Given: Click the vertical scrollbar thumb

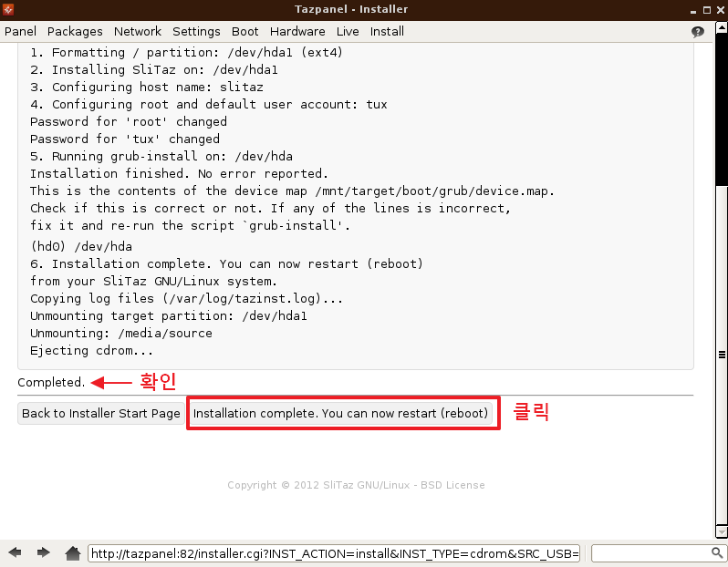Looking at the screenshot, I should tap(722, 354).
